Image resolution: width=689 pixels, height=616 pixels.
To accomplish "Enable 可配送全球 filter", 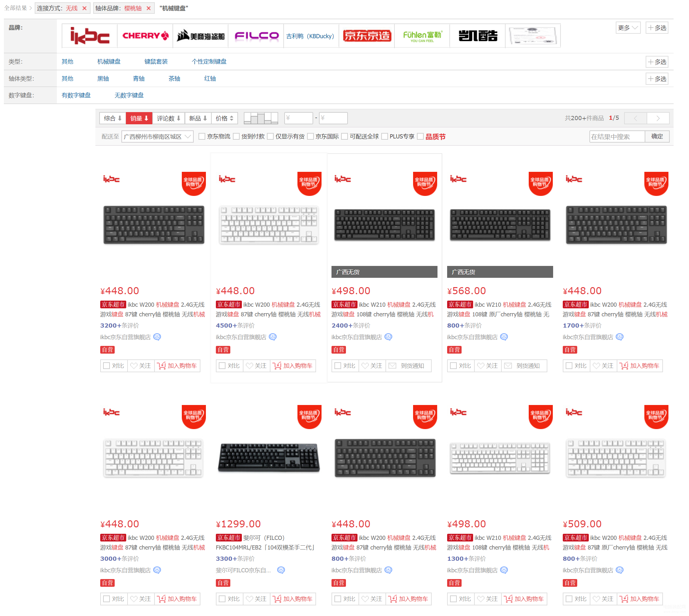I will point(344,136).
